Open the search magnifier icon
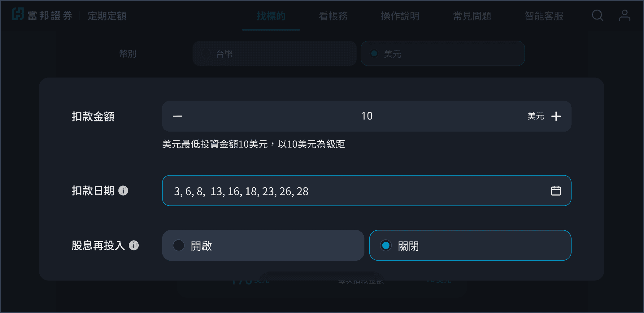The height and width of the screenshot is (313, 644). pyautogui.click(x=597, y=15)
